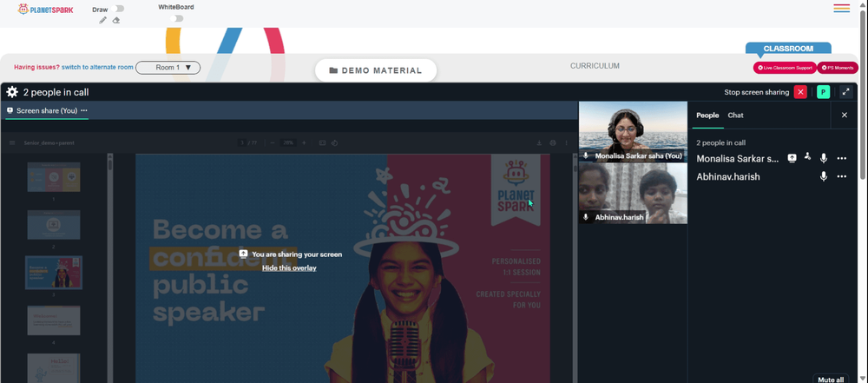The height and width of the screenshot is (383, 868).
Task: Click red stop screen sharing X button
Action: click(x=800, y=92)
